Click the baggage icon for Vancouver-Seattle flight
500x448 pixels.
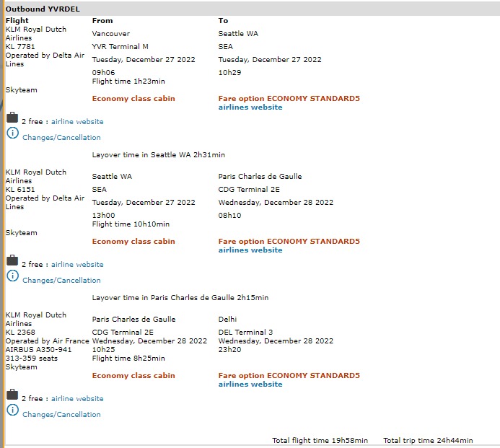click(12, 118)
